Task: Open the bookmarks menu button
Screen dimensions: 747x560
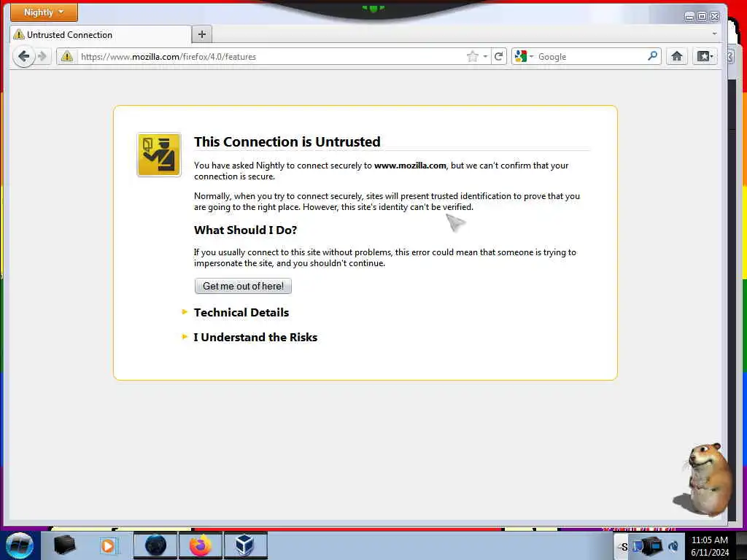Action: coord(705,56)
